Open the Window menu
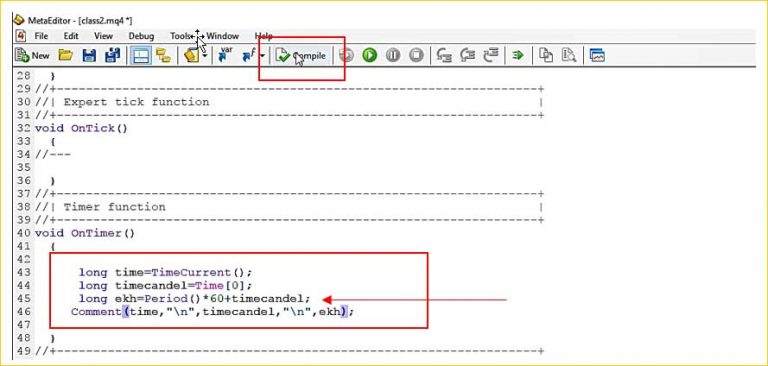768x366 pixels. [222, 36]
